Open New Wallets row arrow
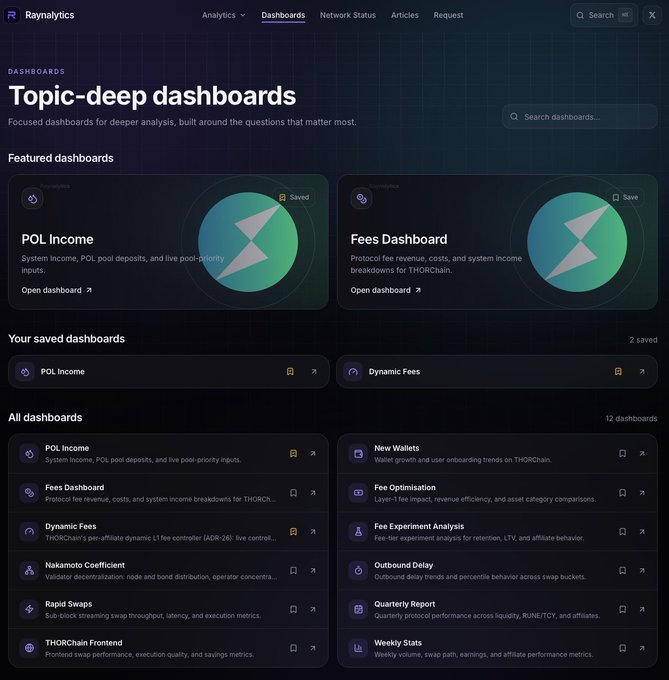This screenshot has height=680, width=669. coord(642,454)
